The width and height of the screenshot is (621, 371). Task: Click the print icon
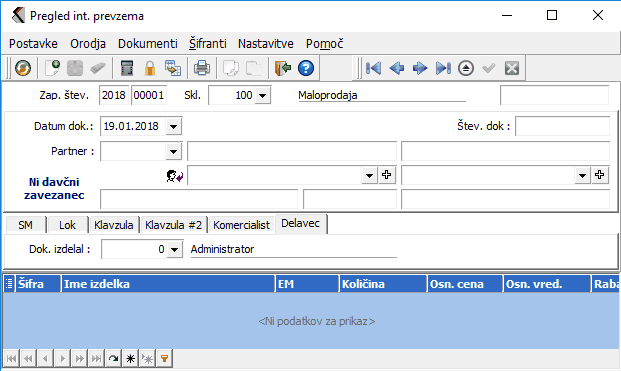click(x=202, y=68)
